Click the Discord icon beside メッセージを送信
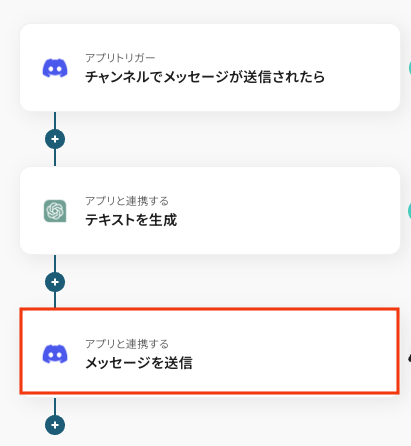This screenshot has height=446, width=411. click(55, 354)
